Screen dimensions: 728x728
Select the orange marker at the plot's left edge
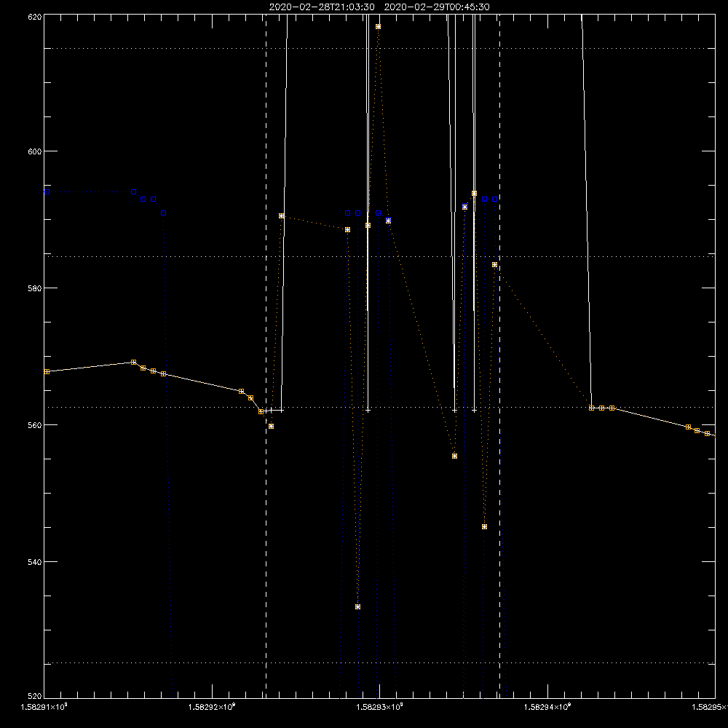pyautogui.click(x=47, y=371)
